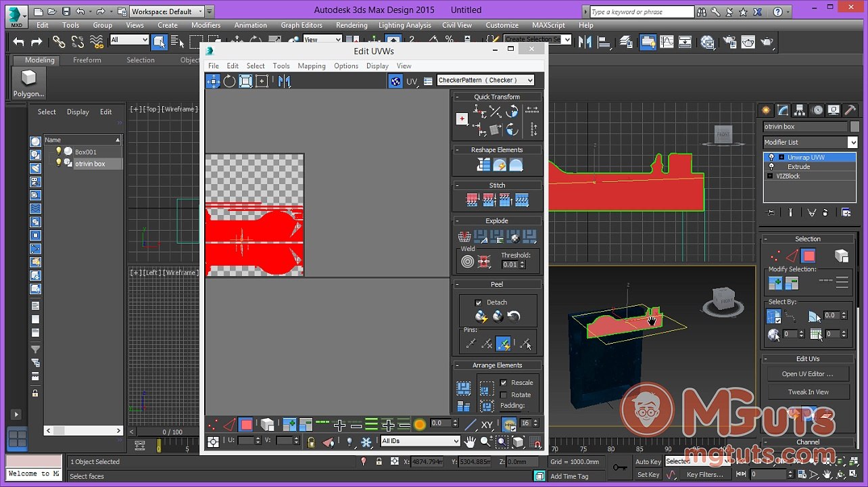This screenshot has height=487, width=868.
Task: Click the Undo arrow in main toolbar
Action: 18,42
